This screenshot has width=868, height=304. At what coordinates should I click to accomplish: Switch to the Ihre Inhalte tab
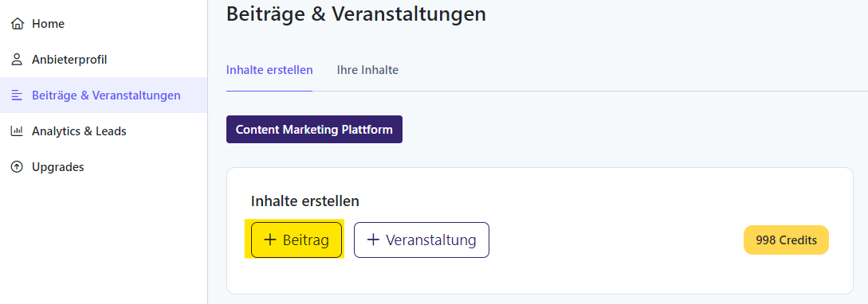(x=367, y=70)
